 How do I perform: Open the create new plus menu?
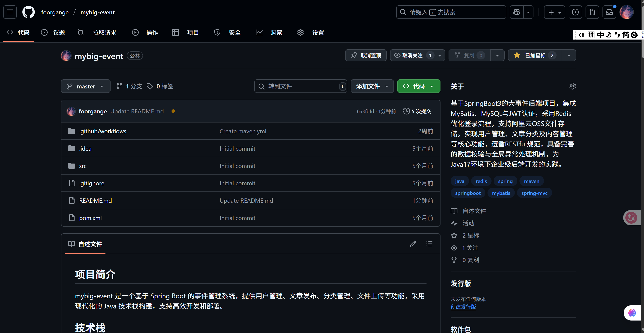pos(554,12)
